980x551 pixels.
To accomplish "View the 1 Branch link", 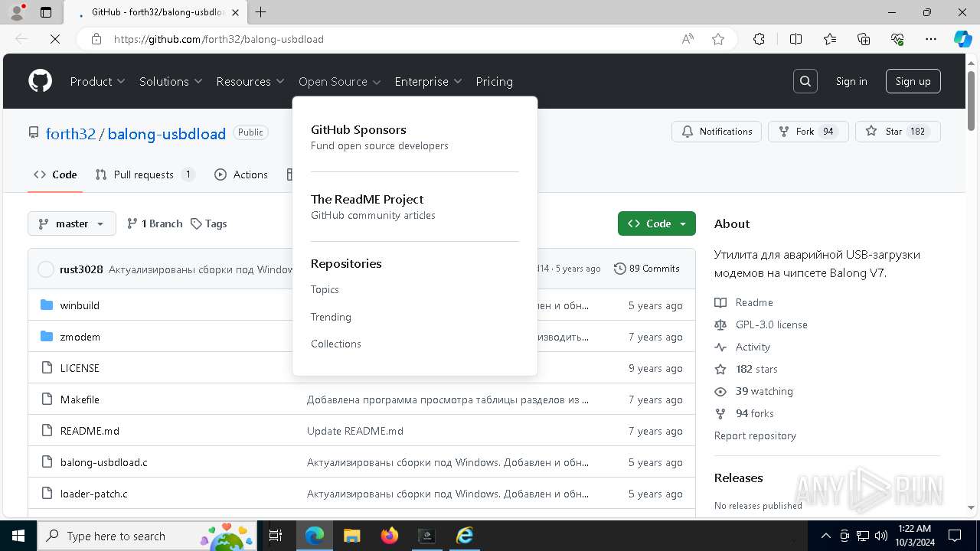I will [154, 223].
